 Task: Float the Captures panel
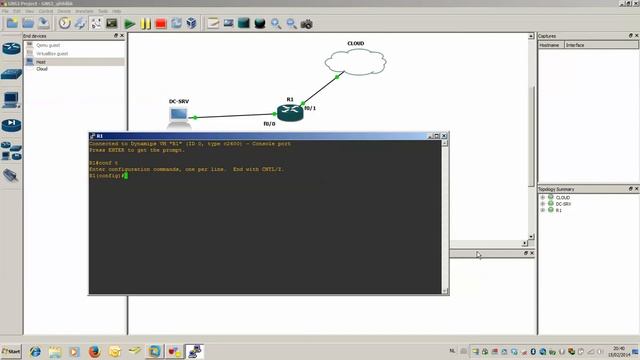(631, 36)
